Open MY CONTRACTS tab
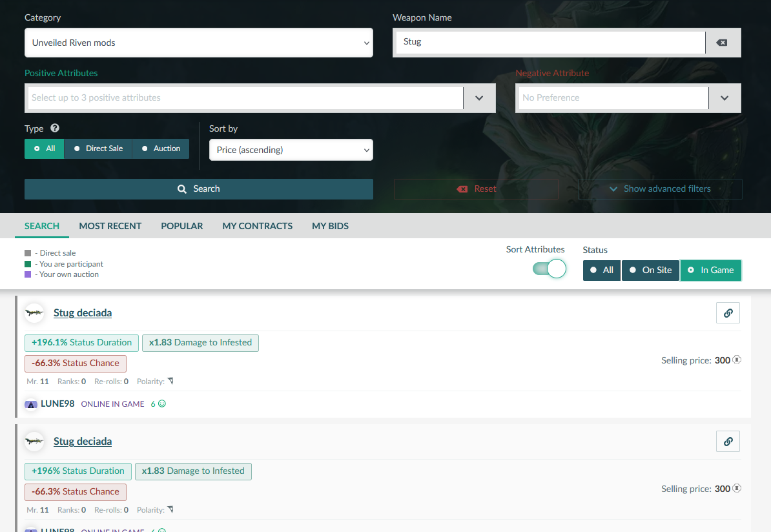The width and height of the screenshot is (771, 532). (257, 226)
